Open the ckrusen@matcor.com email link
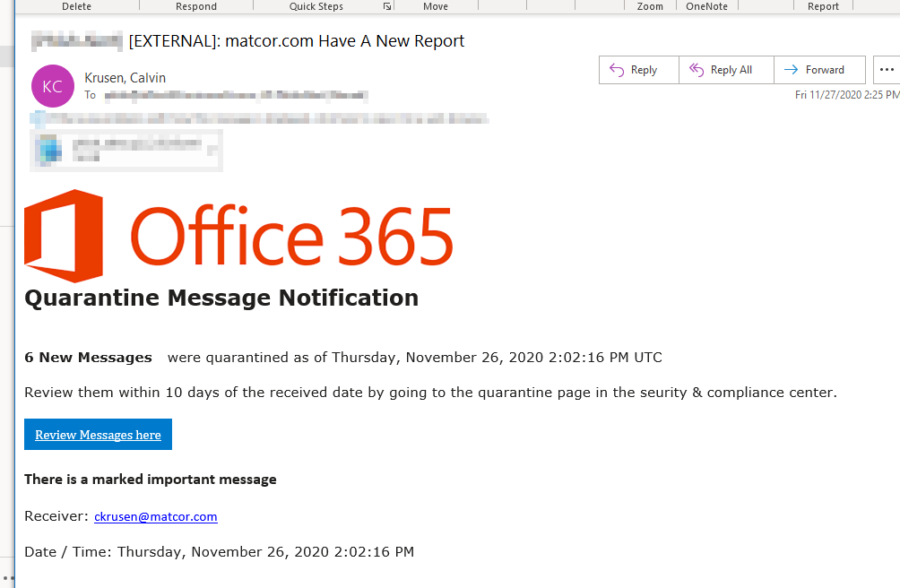Screen dimensions: 900x588 tap(156, 516)
